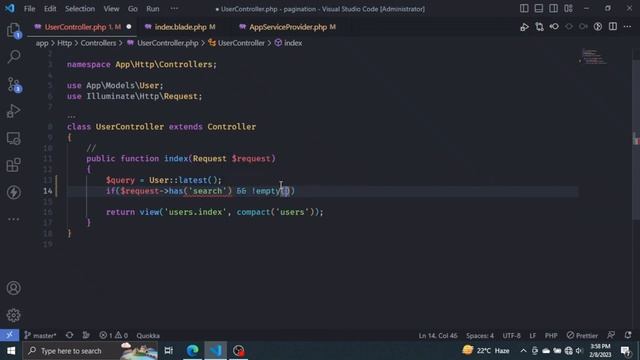Toggle bottom panel layout icon
The height and width of the screenshot is (360, 640).
[x=539, y=9]
